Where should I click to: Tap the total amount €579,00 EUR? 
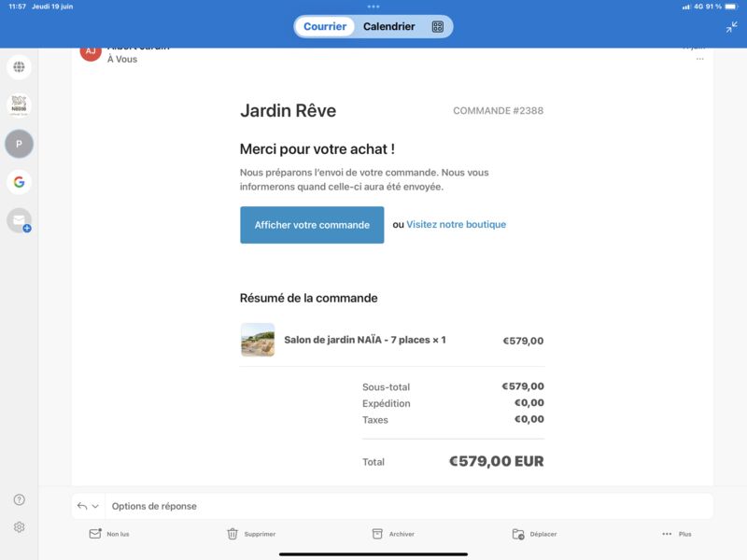click(x=496, y=461)
